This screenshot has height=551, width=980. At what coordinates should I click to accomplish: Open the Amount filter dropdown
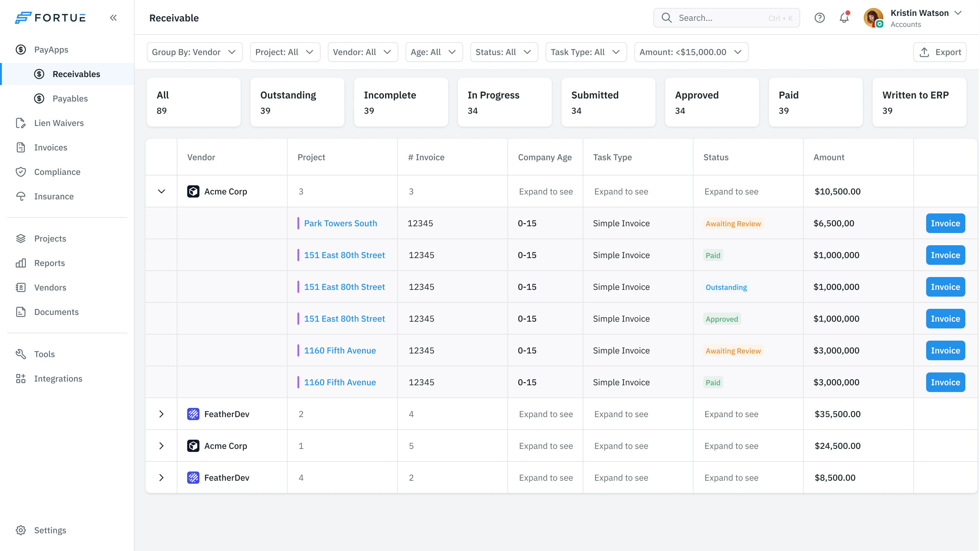click(691, 52)
